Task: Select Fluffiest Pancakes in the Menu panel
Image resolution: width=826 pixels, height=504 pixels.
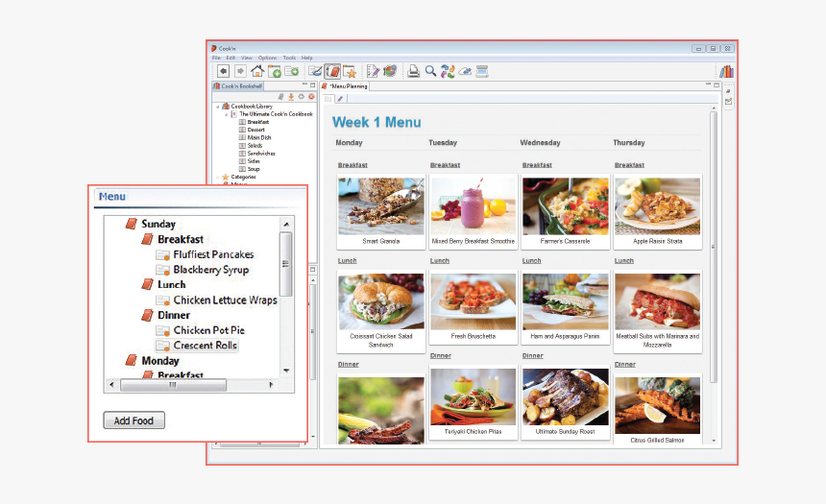Action: click(213, 254)
